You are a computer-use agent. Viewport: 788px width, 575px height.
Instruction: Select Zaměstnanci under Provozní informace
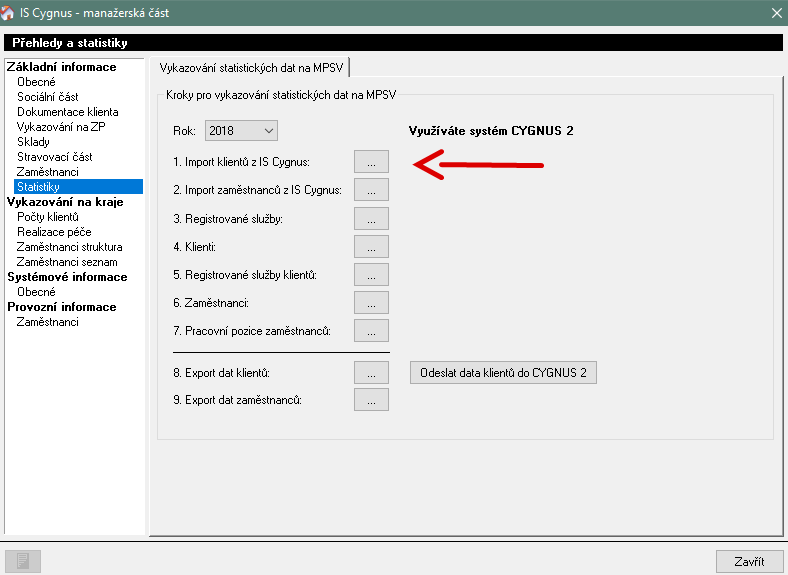tap(48, 322)
